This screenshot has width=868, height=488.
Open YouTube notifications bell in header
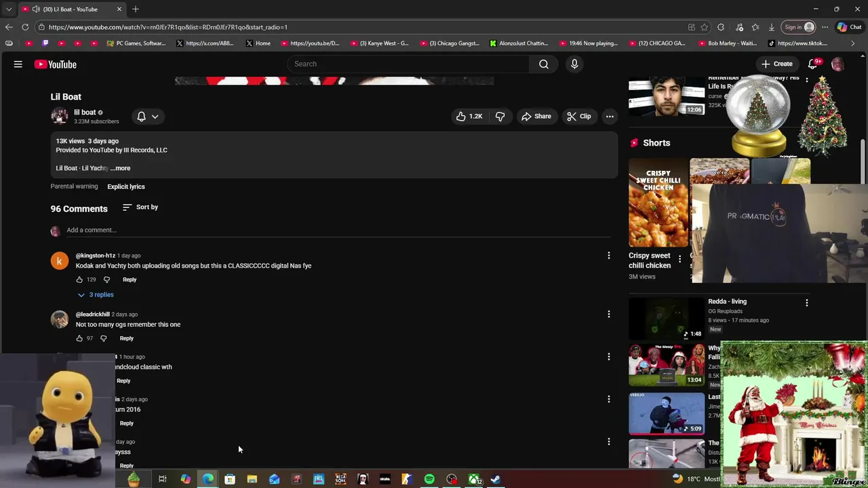(813, 64)
